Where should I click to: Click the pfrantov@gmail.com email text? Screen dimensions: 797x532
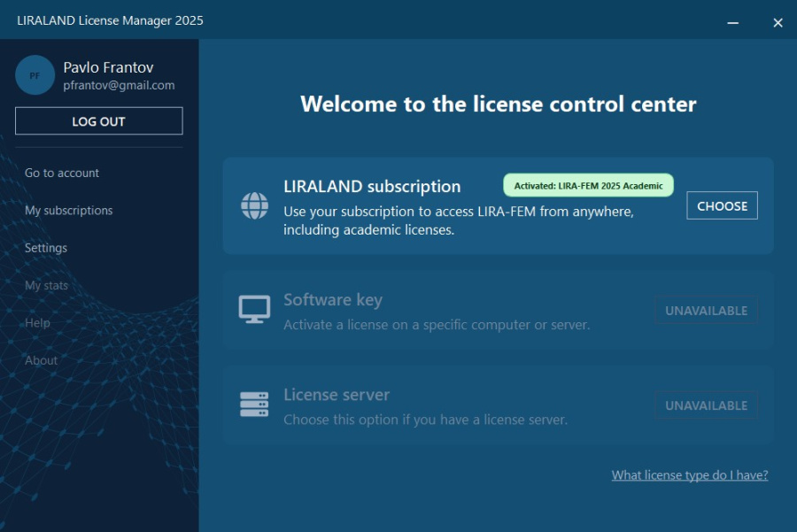pos(119,86)
